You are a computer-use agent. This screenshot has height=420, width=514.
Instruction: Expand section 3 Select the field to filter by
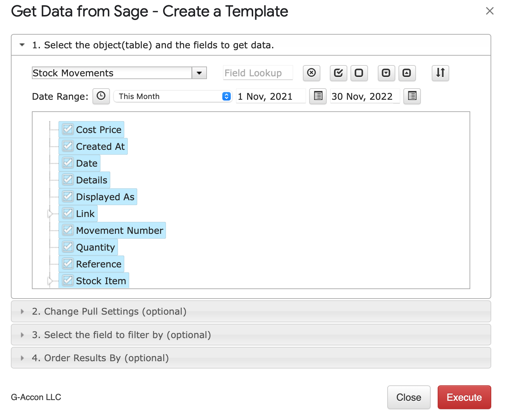251,335
